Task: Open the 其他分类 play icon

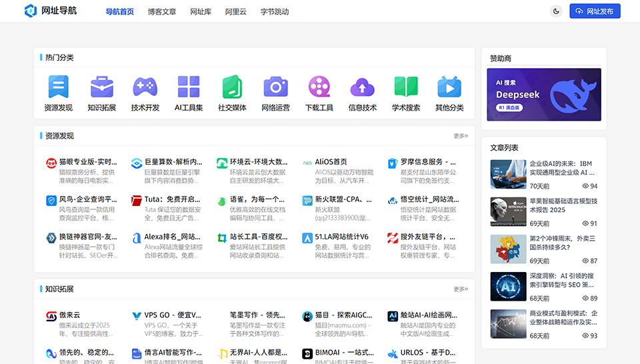Action: click(x=449, y=87)
